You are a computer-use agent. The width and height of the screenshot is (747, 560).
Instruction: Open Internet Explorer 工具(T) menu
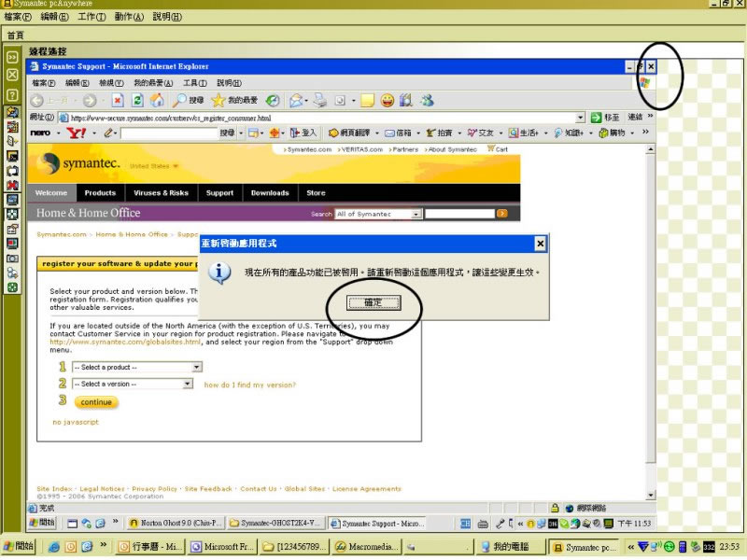(195, 83)
